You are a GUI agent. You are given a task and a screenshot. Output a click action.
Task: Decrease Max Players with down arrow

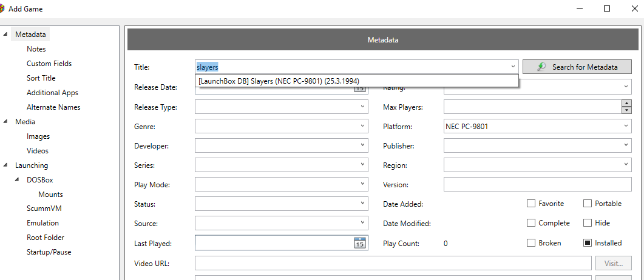click(x=627, y=110)
